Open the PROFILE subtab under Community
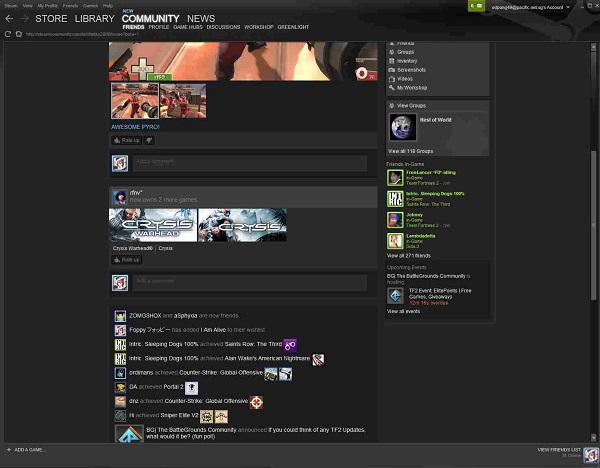Viewport: 600px width, 468px height. click(x=159, y=27)
